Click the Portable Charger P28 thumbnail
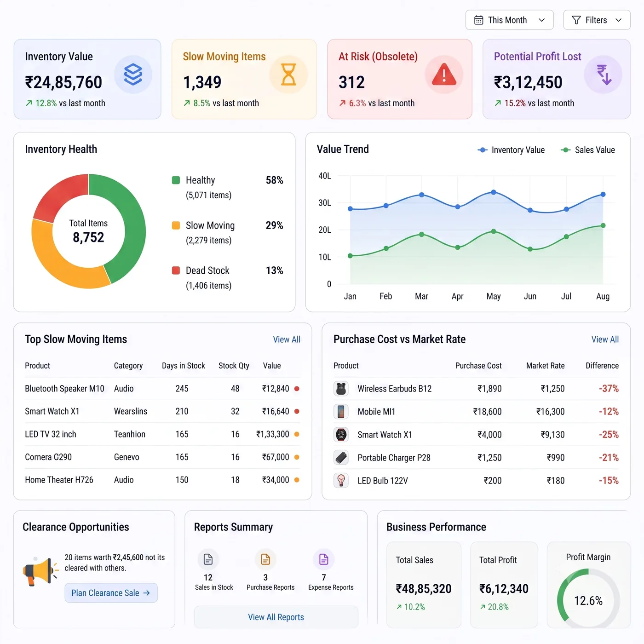The image size is (644, 644). [x=341, y=458]
